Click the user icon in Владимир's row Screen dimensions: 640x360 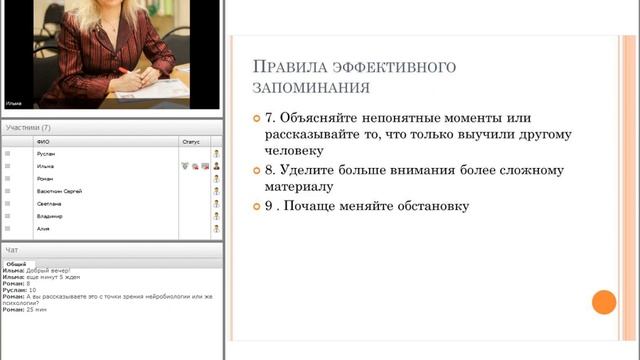(x=216, y=216)
